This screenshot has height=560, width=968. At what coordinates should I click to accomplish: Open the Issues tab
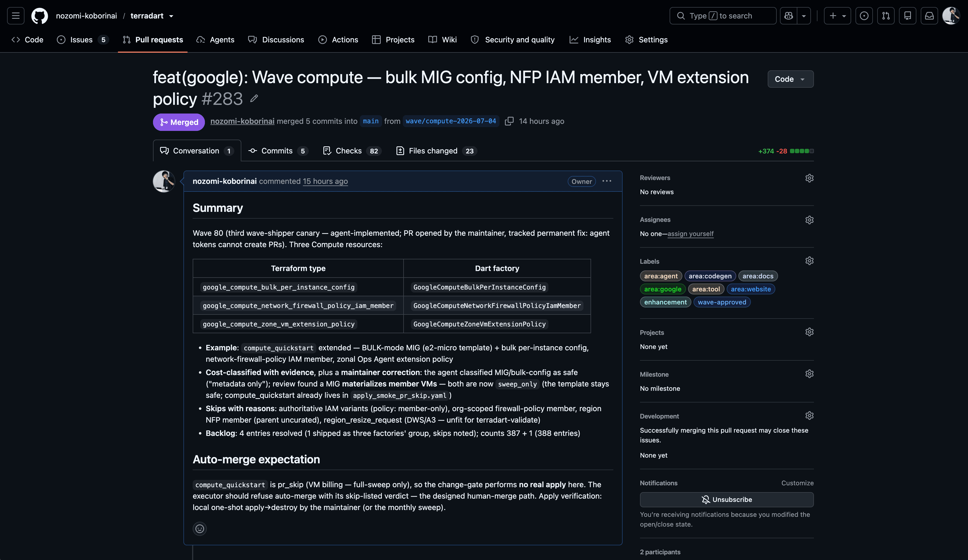click(83, 40)
